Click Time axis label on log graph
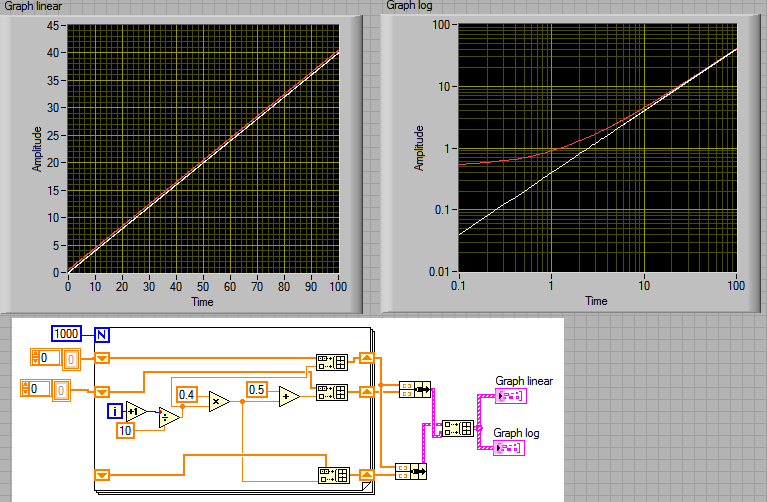The width and height of the screenshot is (767, 502). [x=596, y=301]
